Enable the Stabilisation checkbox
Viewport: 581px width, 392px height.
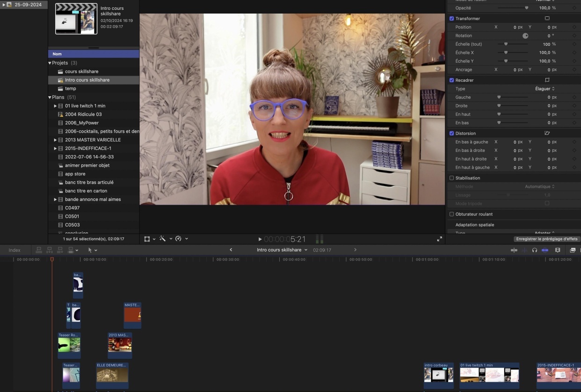click(x=451, y=178)
